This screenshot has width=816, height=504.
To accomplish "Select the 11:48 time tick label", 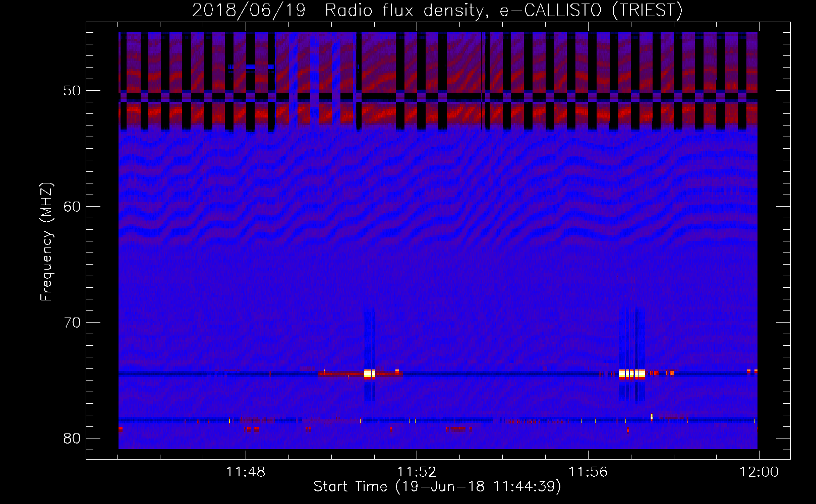I will (x=246, y=472).
